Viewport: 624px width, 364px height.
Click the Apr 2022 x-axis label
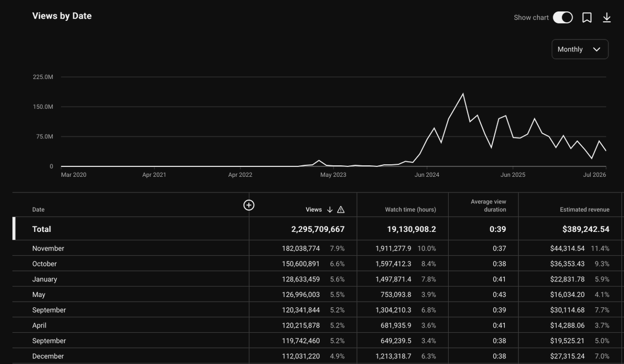coord(240,175)
